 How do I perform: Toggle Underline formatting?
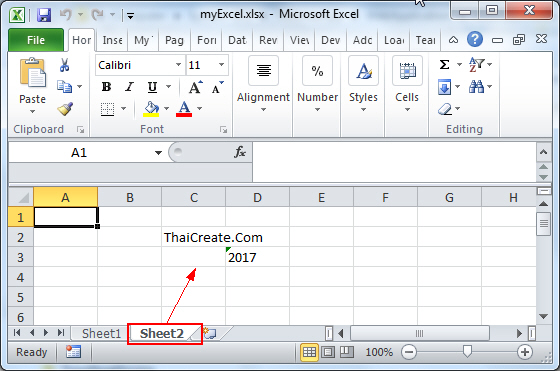pyautogui.click(x=152, y=87)
